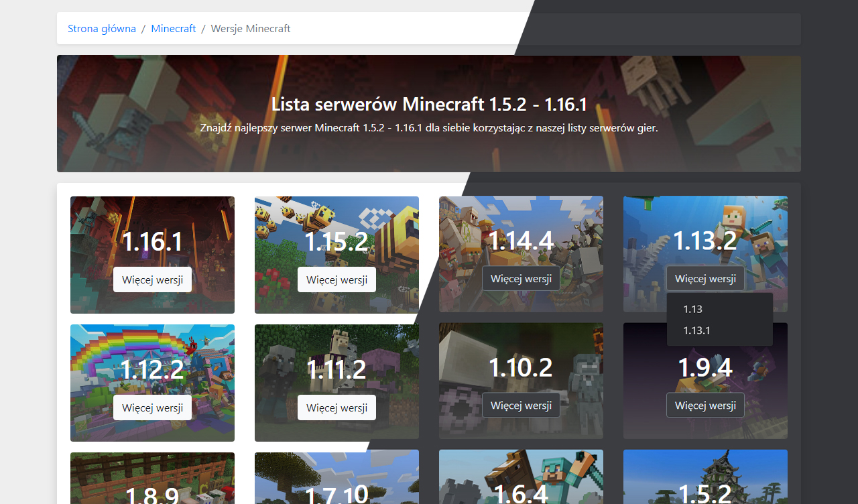Click the 1.14.4 version card title
The height and width of the screenshot is (504, 858).
pyautogui.click(x=521, y=241)
